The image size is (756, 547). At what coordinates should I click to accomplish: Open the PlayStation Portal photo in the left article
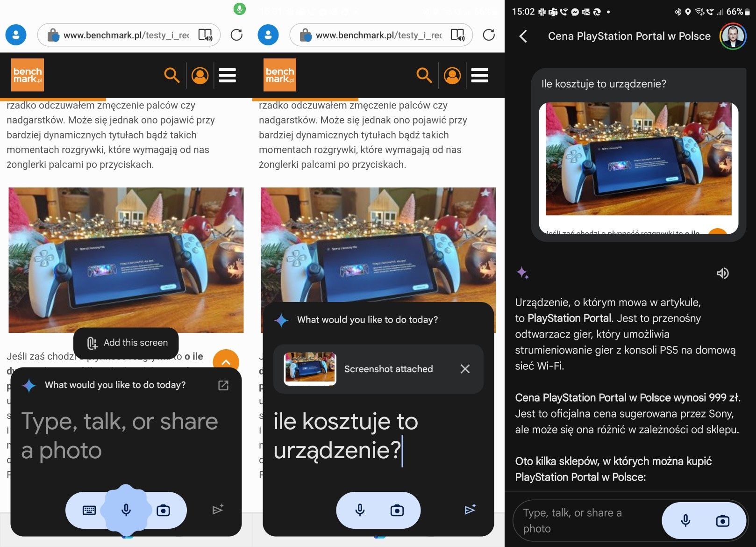[x=126, y=260]
